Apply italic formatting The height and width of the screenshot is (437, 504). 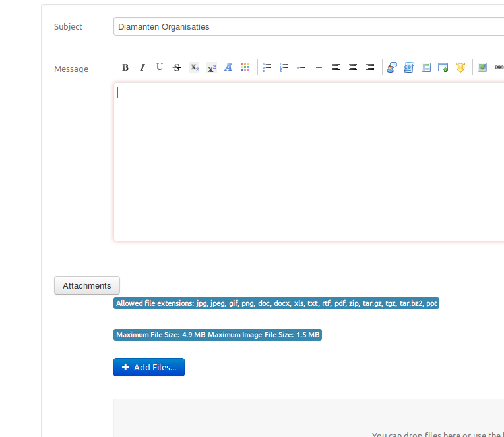[142, 67]
